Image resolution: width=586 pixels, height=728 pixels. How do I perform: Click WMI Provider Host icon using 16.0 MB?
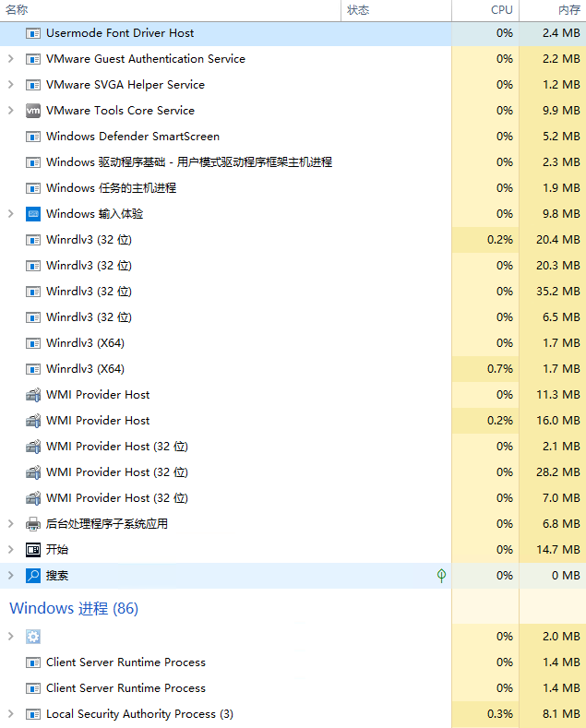pyautogui.click(x=33, y=421)
